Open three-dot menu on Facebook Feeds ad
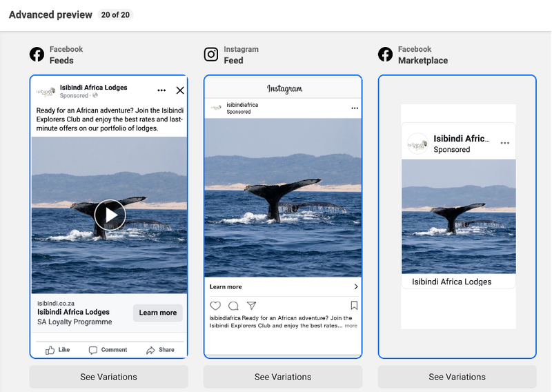 point(161,90)
